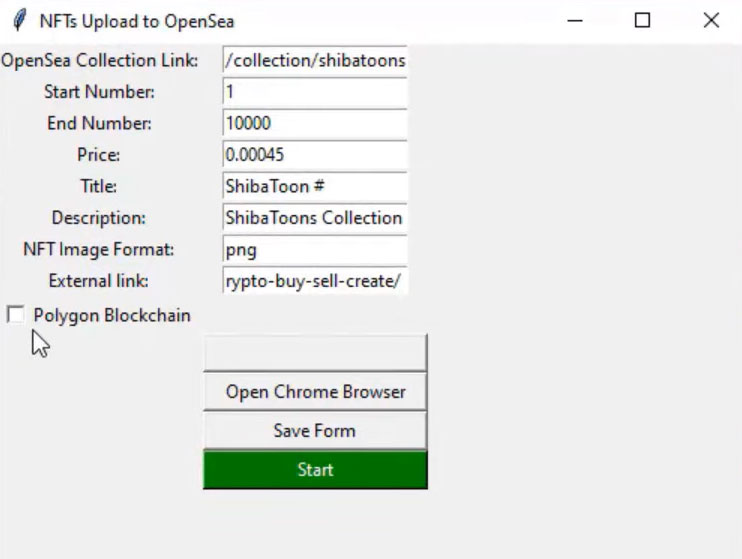Click the End Number field showing 10000
The image size is (742, 559).
[315, 123]
